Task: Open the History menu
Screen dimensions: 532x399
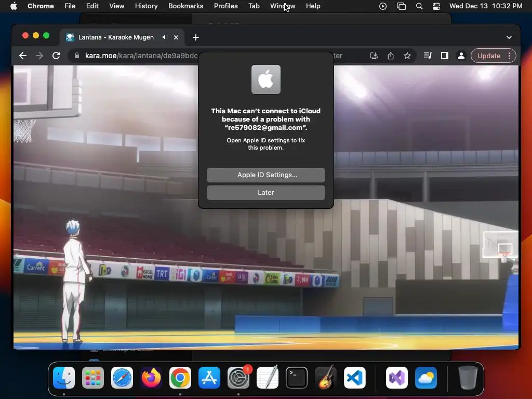Action: pos(146,6)
